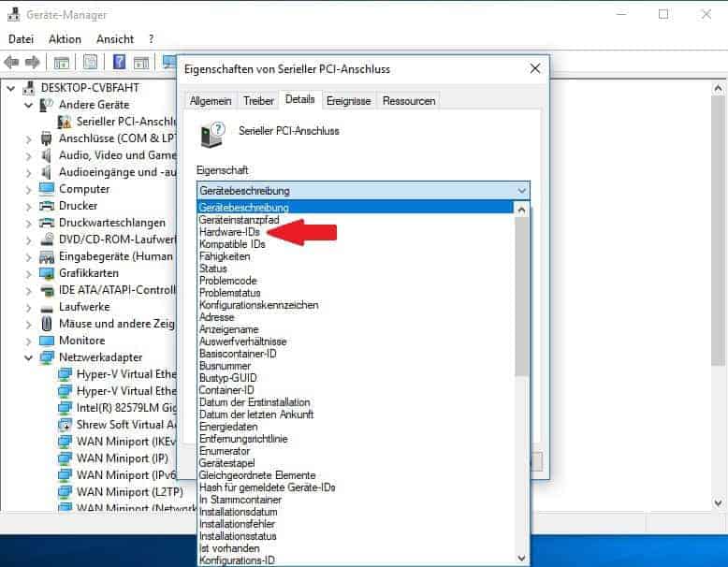
Task: Click the Forward arrow in toolbar
Action: 33,63
